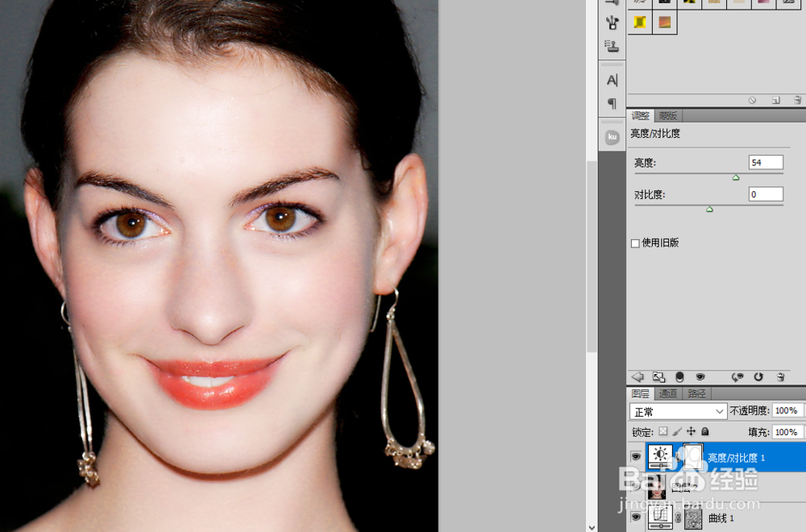This screenshot has width=806, height=532.
Task: Click the link icon on 曲线 1 layer
Action: pyautogui.click(x=678, y=517)
